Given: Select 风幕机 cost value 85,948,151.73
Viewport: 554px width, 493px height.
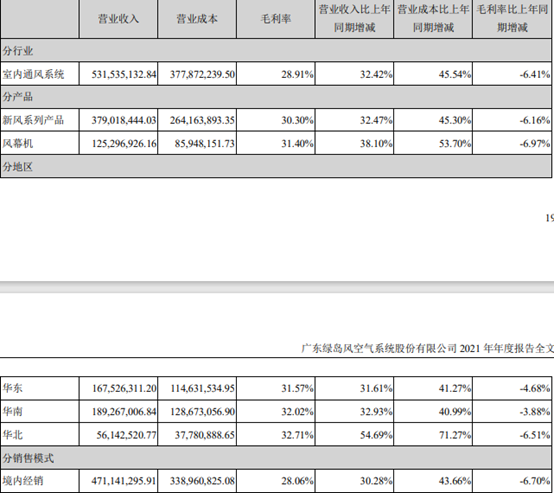Looking at the screenshot, I should (204, 143).
